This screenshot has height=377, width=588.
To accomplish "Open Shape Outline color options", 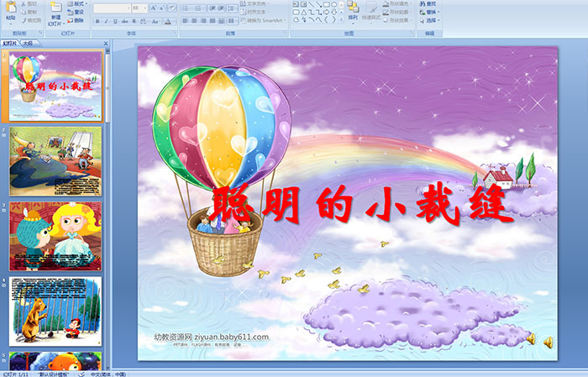I will tap(396, 12).
